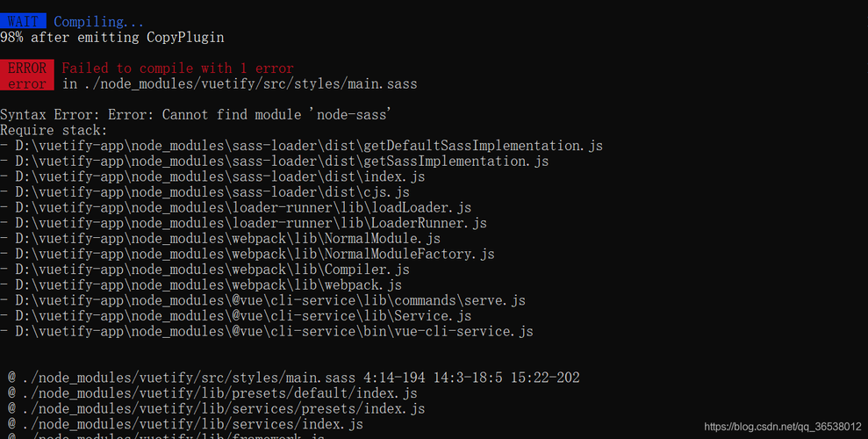868x439 pixels.
Task: Click "Failed to compile with 1 error" message
Action: (x=177, y=68)
